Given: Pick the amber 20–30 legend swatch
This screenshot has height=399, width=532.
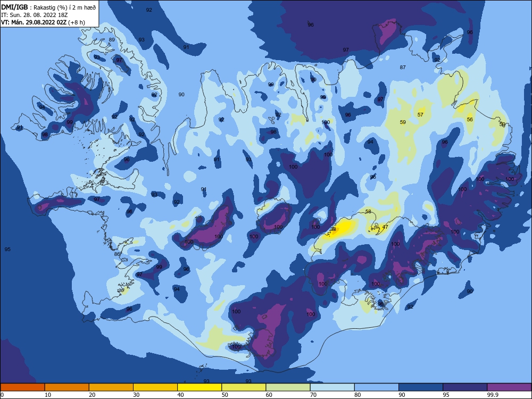Looking at the screenshot, I should coord(111,387).
